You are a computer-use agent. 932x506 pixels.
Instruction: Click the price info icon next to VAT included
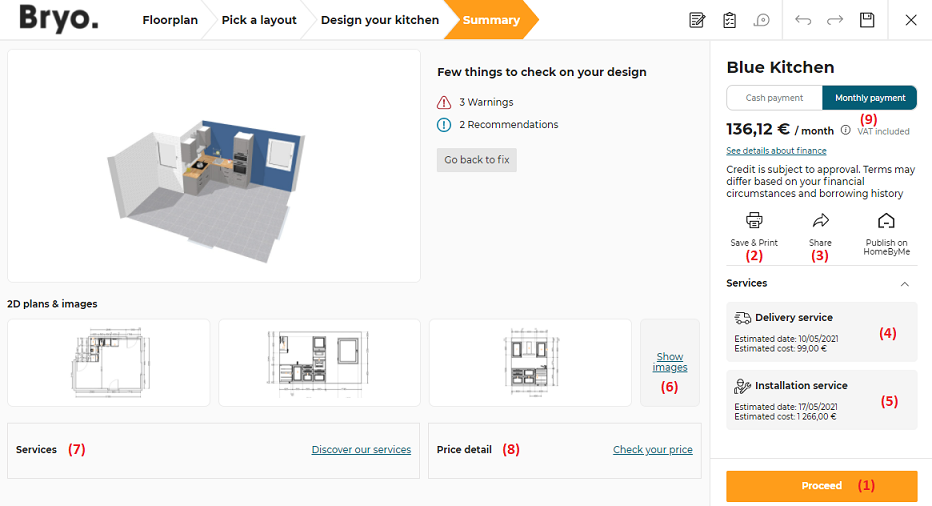[x=846, y=130]
